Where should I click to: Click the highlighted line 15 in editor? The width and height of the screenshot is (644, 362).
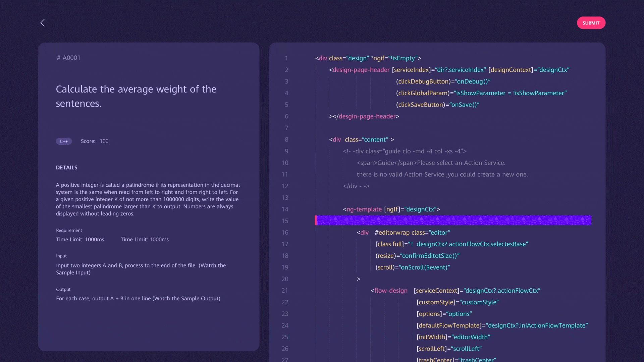(x=453, y=221)
